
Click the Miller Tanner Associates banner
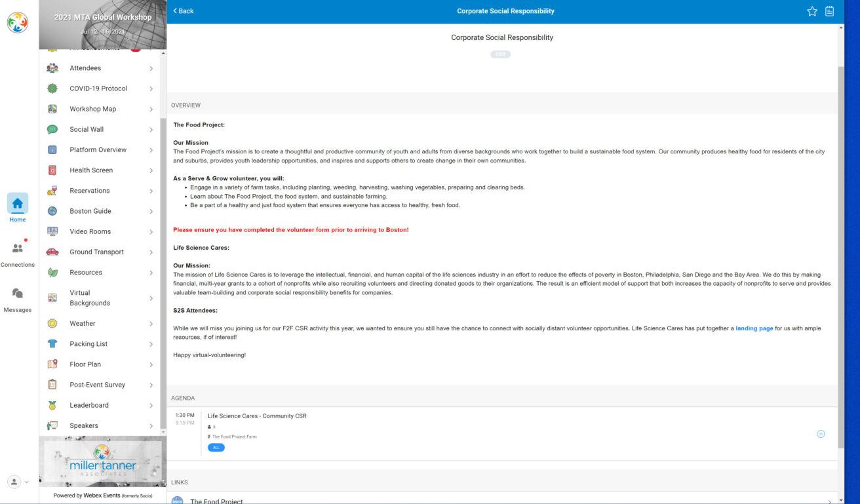[x=103, y=461]
